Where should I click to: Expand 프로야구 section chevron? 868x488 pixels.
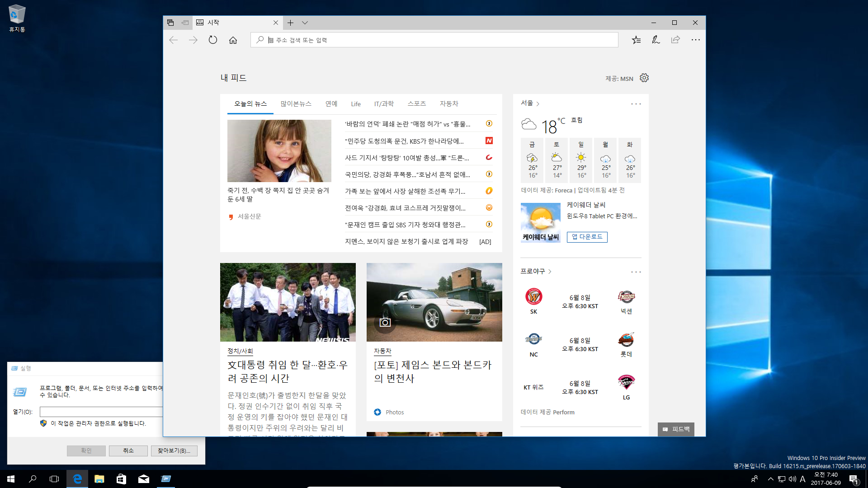(x=550, y=272)
